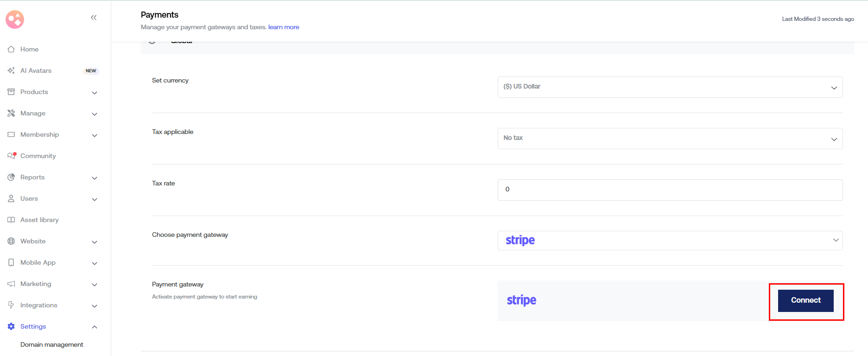The image size is (868, 356).
Task: Open Domain management settings page
Action: pyautogui.click(x=52, y=344)
